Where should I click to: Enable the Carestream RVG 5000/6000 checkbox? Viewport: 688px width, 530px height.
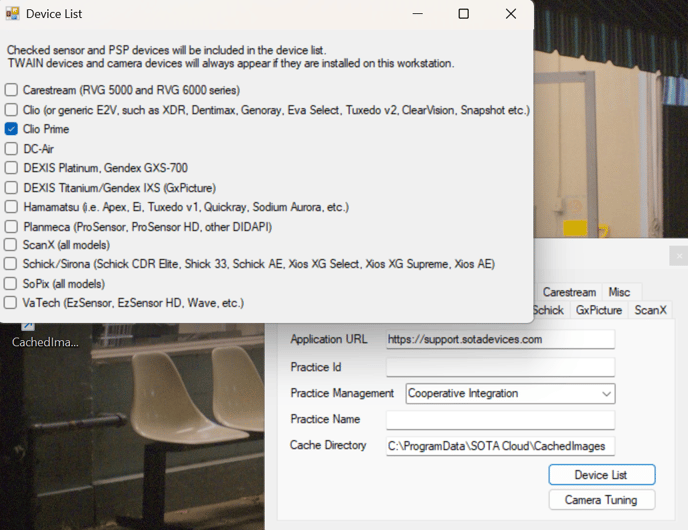click(11, 90)
